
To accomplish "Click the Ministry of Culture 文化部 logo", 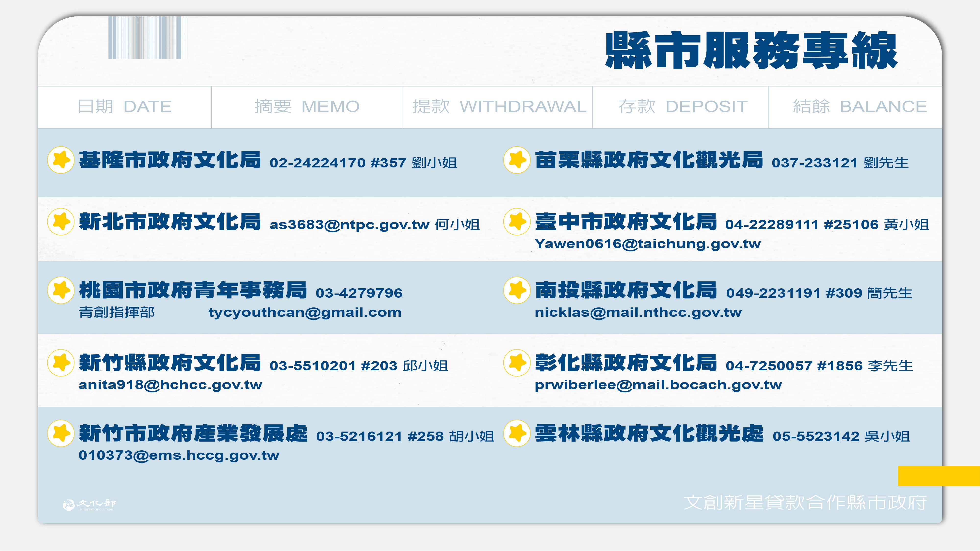I will coord(89,504).
